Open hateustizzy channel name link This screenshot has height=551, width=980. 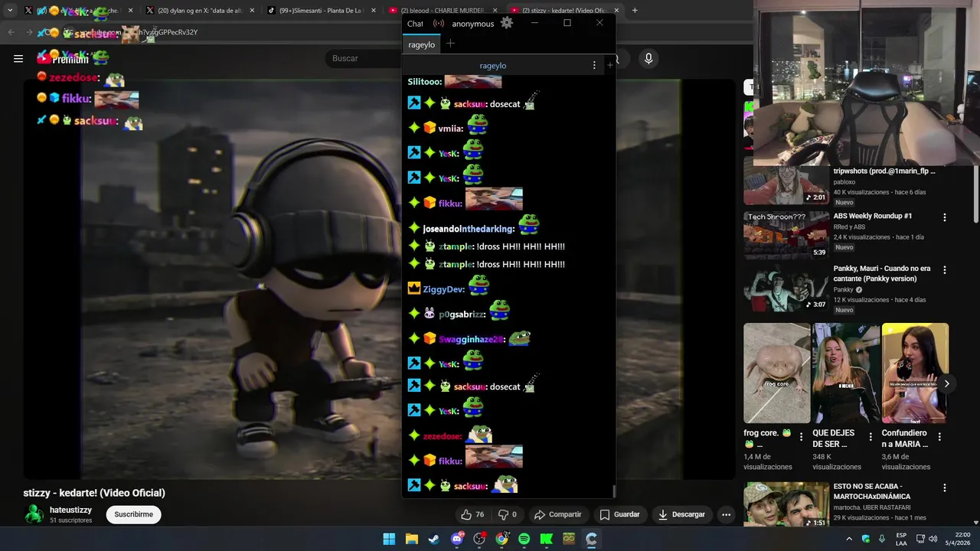click(x=70, y=510)
